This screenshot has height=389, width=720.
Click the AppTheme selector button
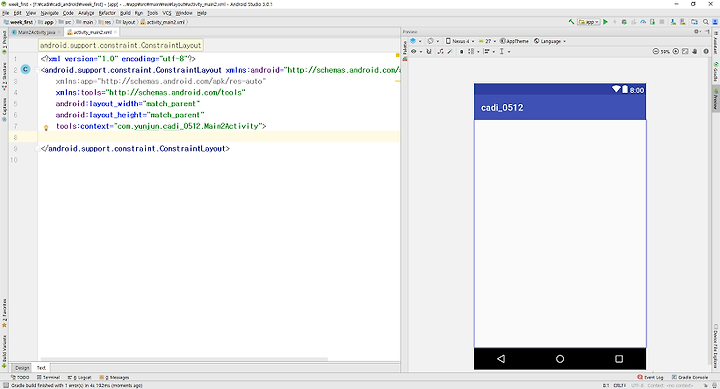click(x=514, y=41)
